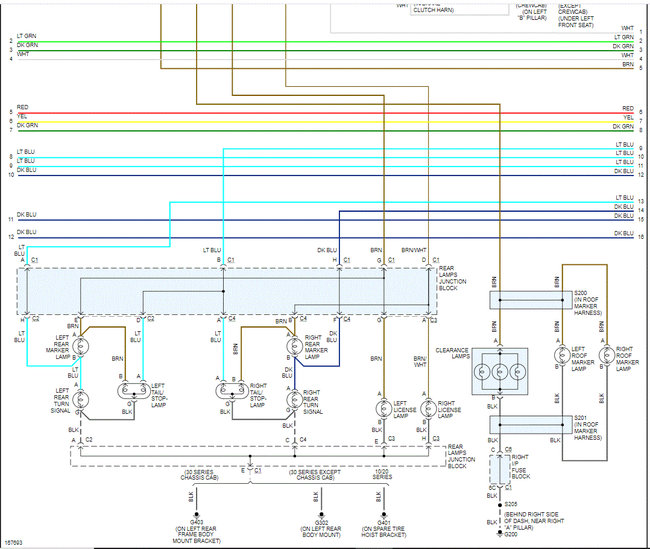This screenshot has height=549, width=650.
Task: Click the "LEFT ROOF MARKER LAMP" label
Action: pos(582,359)
